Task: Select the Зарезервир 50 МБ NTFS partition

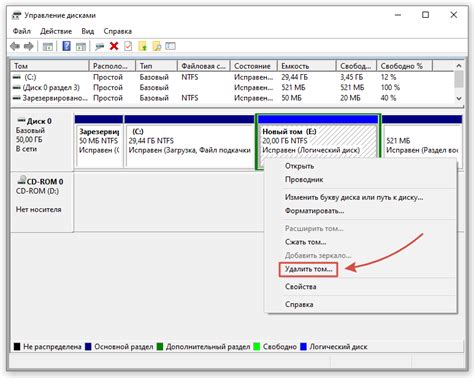Action: 99,142
